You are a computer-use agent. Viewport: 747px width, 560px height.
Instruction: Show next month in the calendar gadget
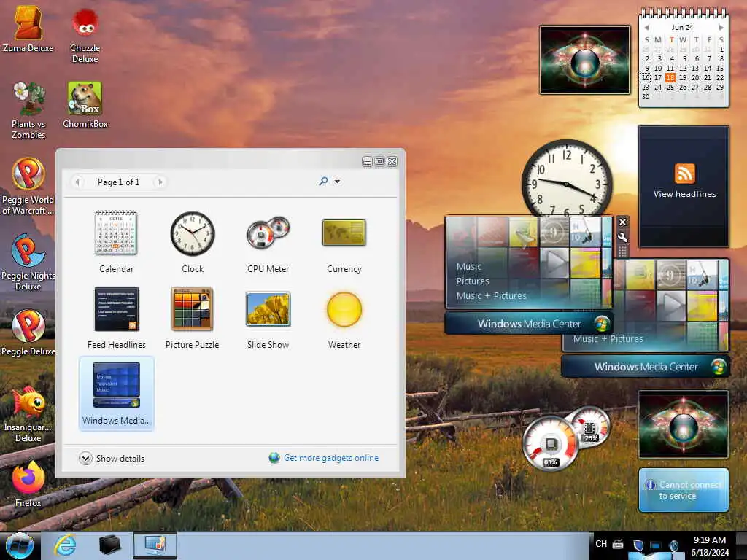pos(721,28)
